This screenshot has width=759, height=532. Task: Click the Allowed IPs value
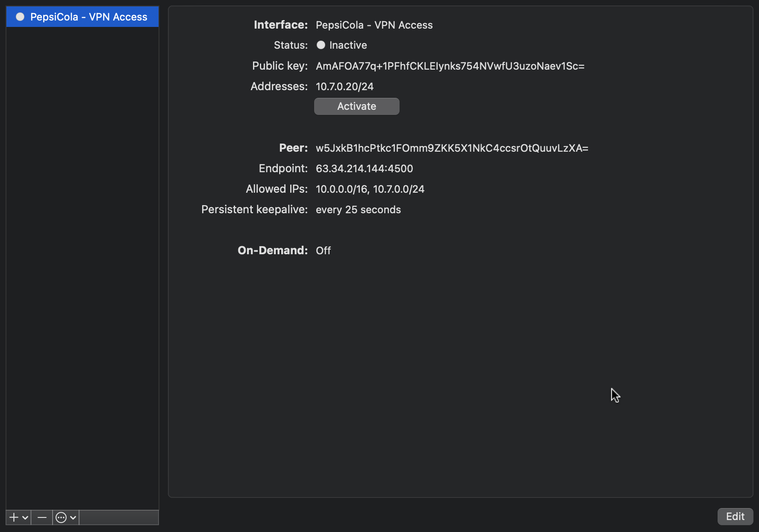[x=370, y=189]
